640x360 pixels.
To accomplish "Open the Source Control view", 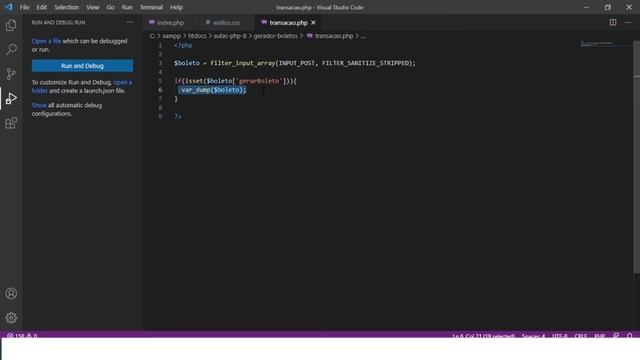I will (x=11, y=74).
